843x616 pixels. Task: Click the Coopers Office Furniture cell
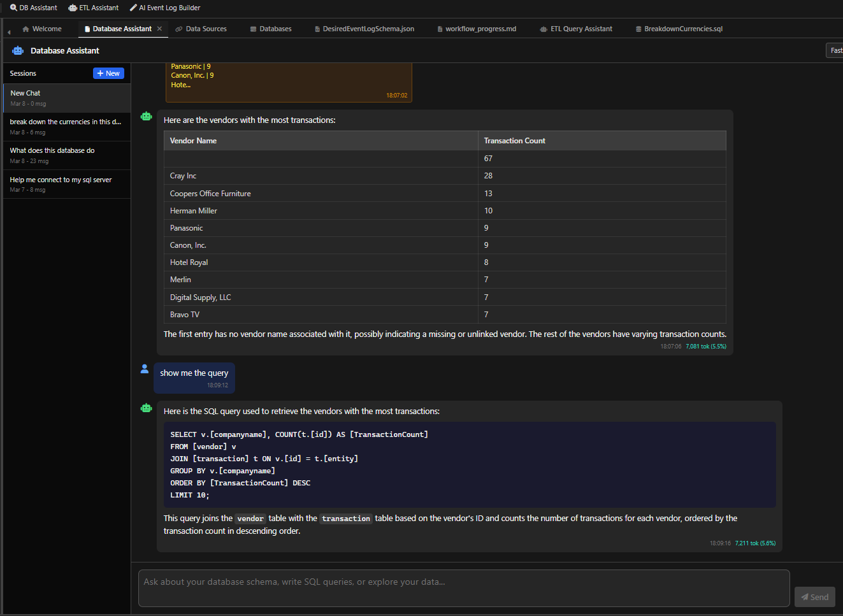point(321,194)
